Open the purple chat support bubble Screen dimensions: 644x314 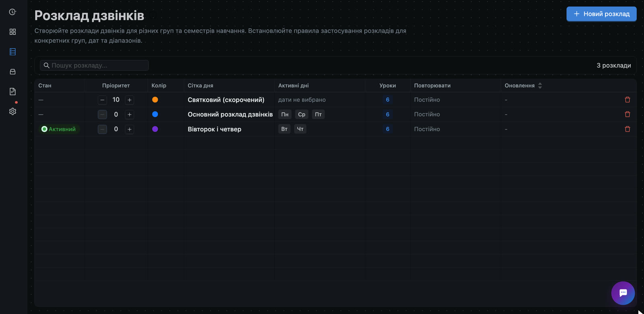623,293
